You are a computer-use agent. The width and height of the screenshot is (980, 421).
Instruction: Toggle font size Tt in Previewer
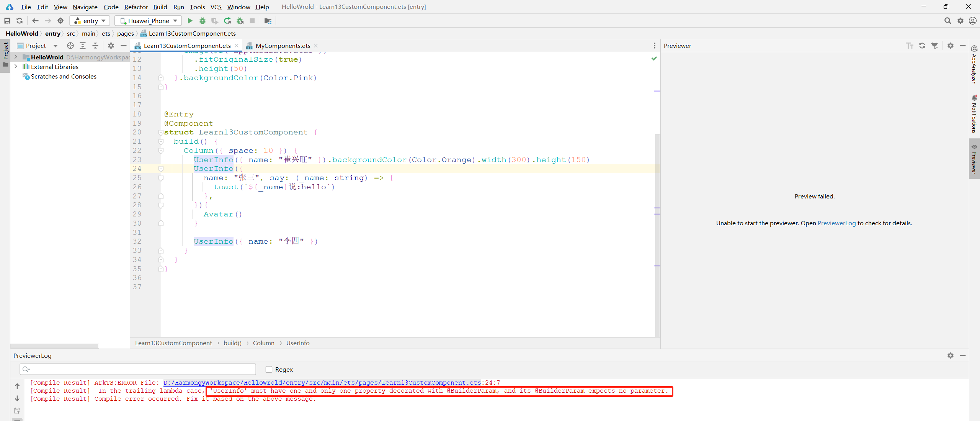(x=910, y=46)
